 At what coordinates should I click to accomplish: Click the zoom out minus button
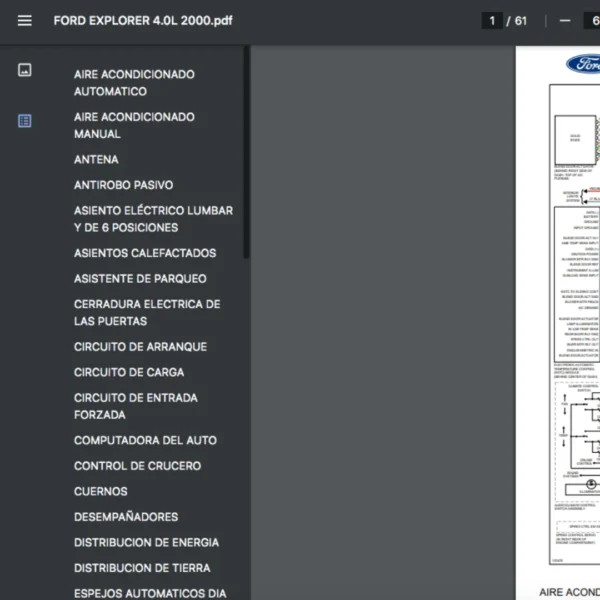[565, 21]
